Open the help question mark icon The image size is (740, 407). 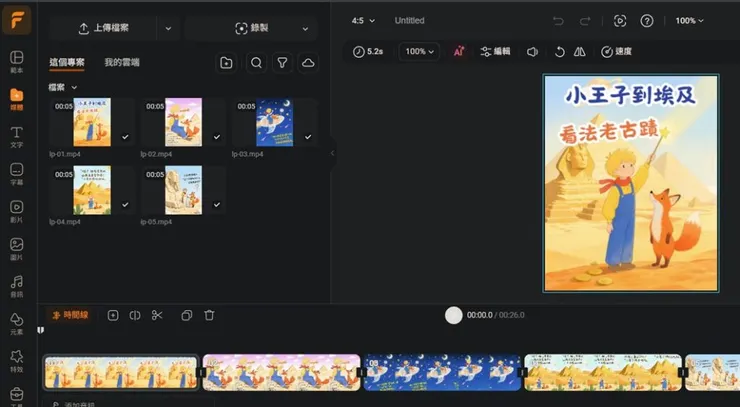[647, 21]
